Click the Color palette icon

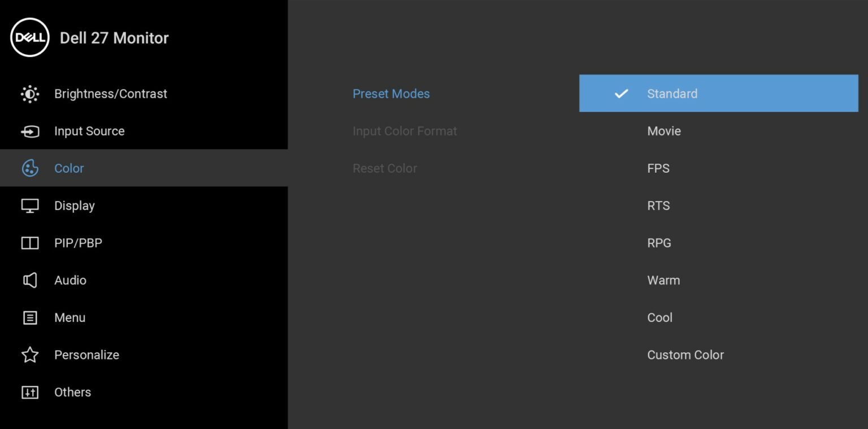[30, 168]
